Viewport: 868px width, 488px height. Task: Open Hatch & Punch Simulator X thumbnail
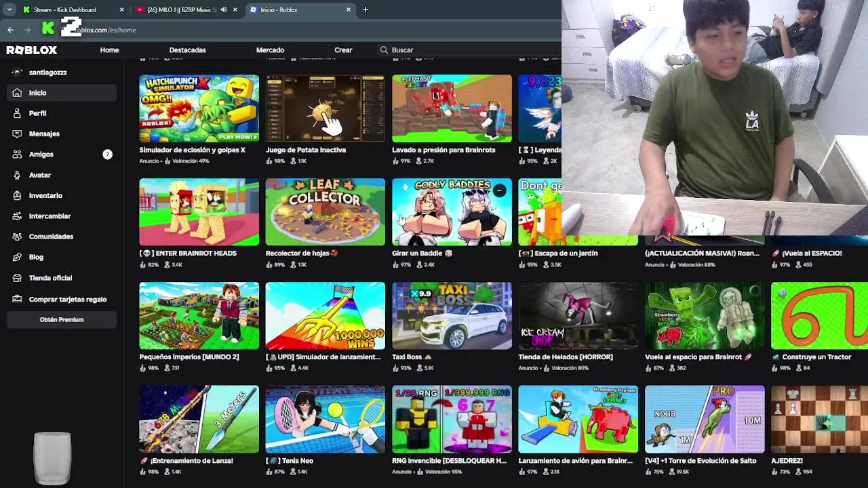199,108
